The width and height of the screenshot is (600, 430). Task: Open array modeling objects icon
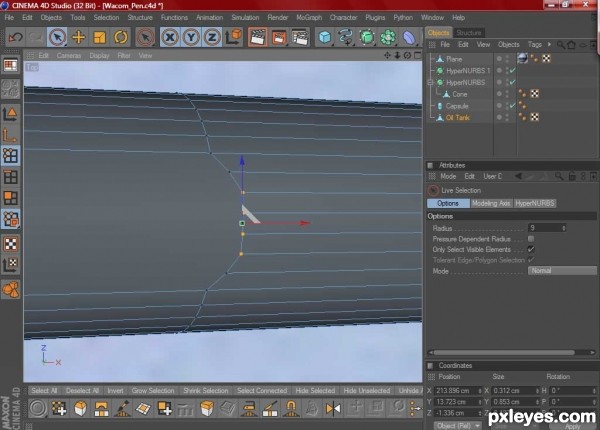[x=388, y=37]
